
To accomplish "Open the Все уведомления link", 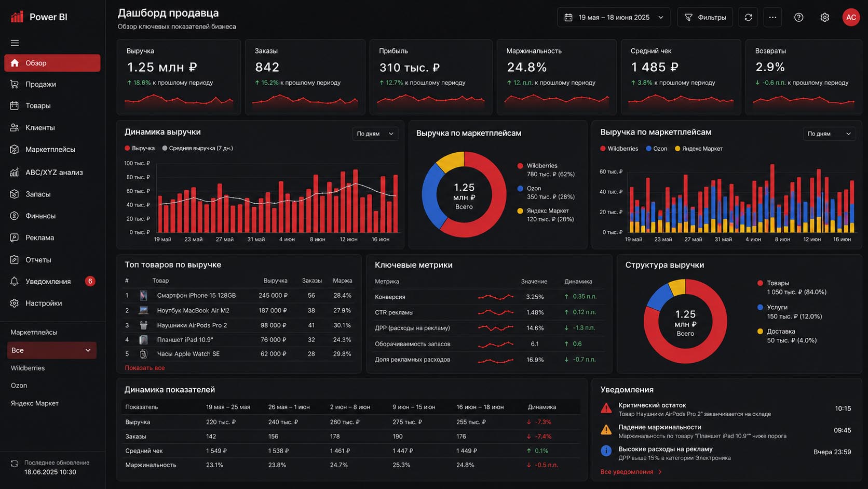I will pos(627,472).
